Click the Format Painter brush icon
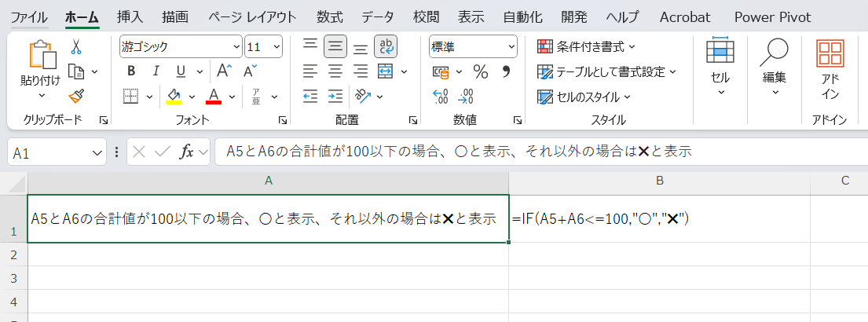The image size is (868, 322). (x=76, y=97)
